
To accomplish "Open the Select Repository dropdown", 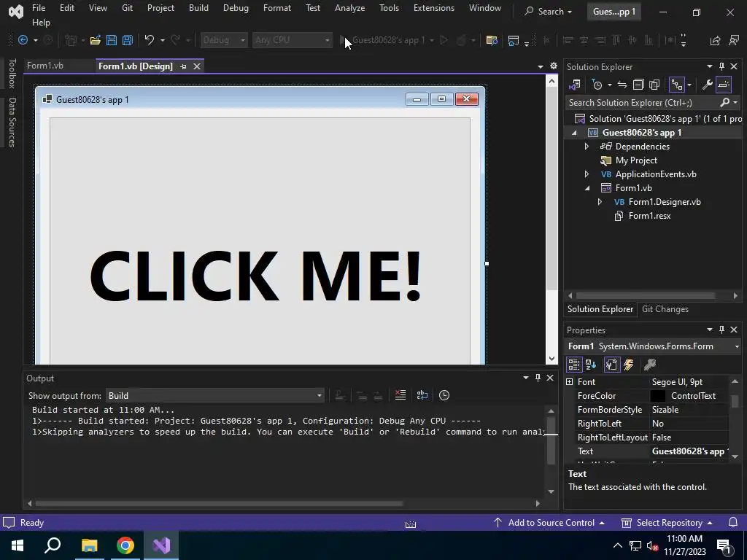I will click(x=667, y=522).
